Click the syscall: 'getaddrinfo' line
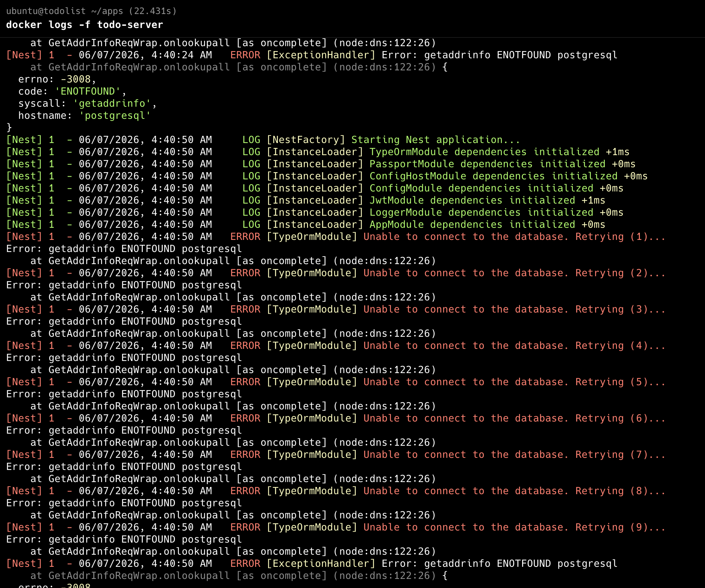Image resolution: width=705 pixels, height=588 pixels. [87, 103]
